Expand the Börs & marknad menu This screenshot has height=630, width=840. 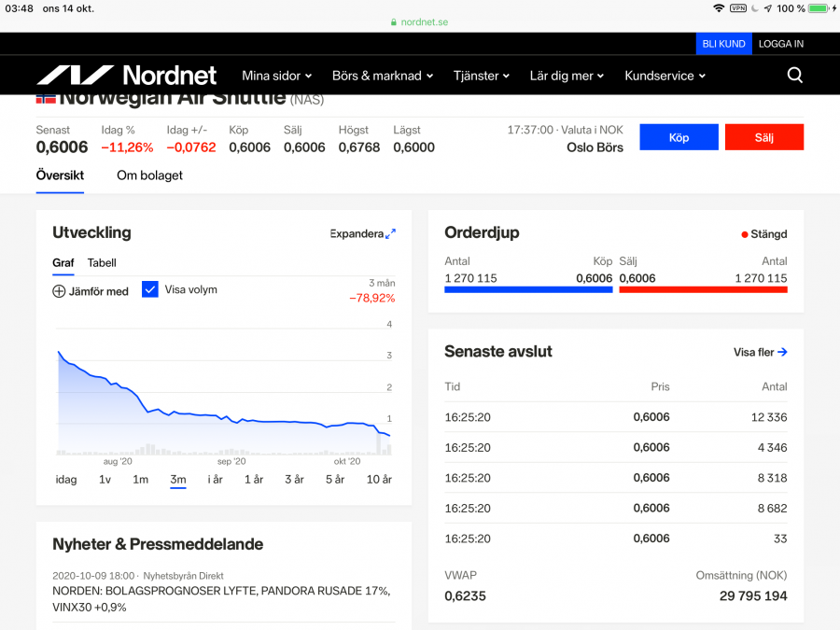click(383, 76)
